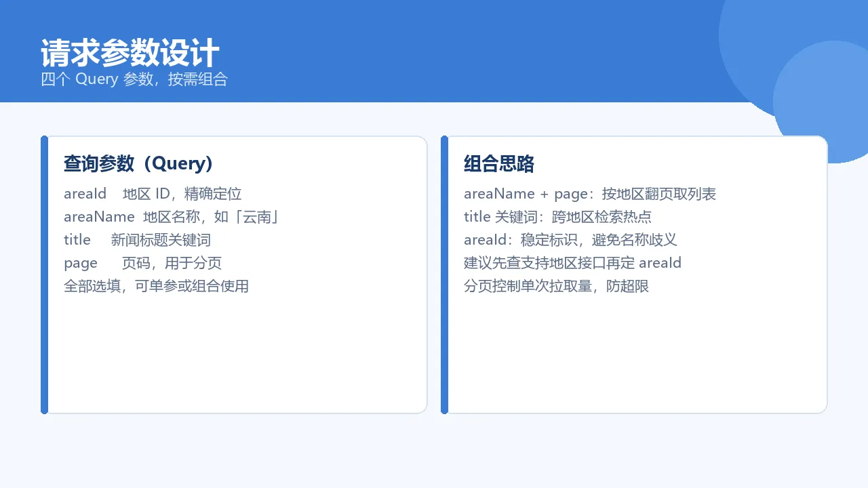The image size is (868, 488).
Task: Select the areaId 地区 ID，精确定位 line
Action: 153,194
